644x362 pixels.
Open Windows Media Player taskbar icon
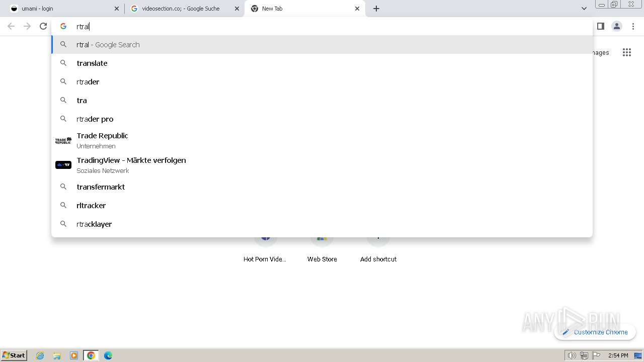pos(74,355)
